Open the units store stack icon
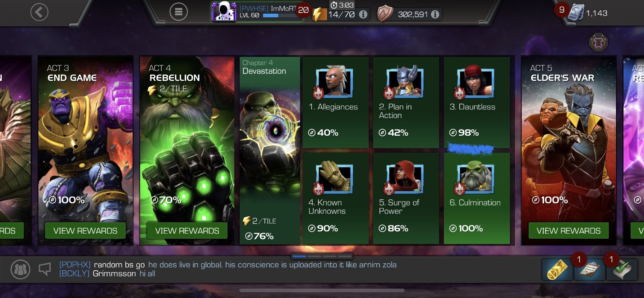The width and height of the screenshot is (644, 298). tap(576, 13)
